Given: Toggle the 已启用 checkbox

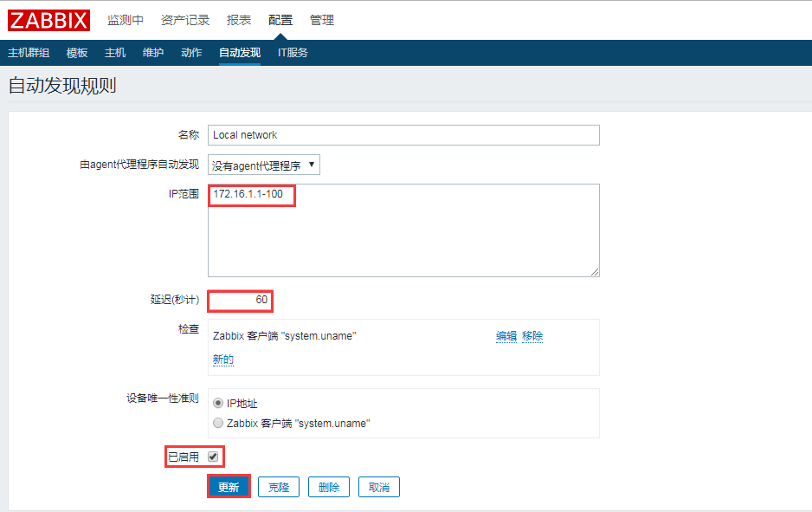Looking at the screenshot, I should tap(213, 457).
